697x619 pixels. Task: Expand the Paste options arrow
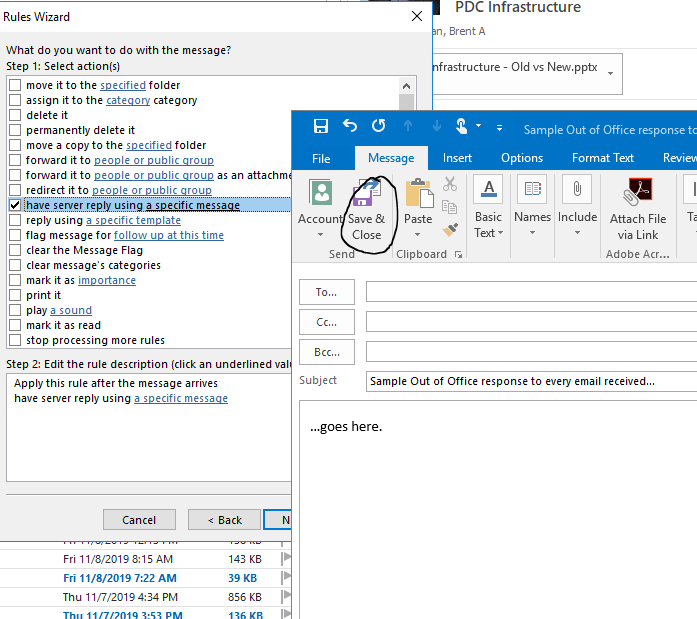pyautogui.click(x=417, y=235)
